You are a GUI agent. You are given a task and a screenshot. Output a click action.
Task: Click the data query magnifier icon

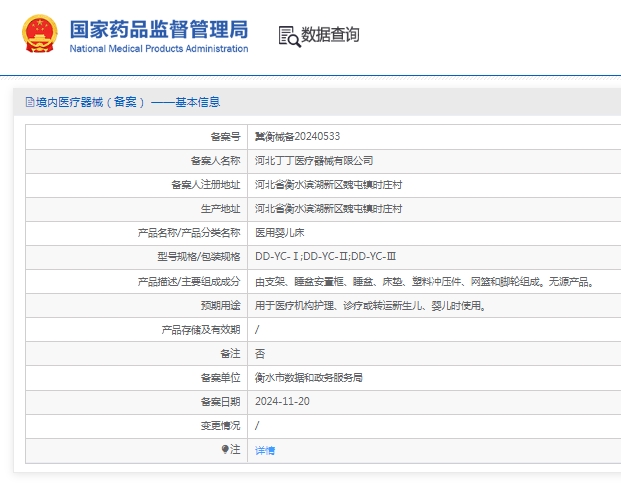(290, 36)
